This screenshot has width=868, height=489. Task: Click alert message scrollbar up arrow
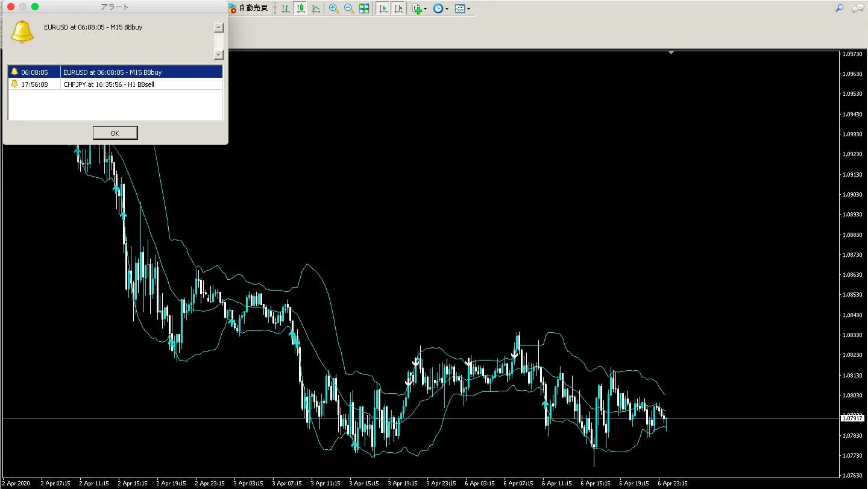tap(219, 28)
